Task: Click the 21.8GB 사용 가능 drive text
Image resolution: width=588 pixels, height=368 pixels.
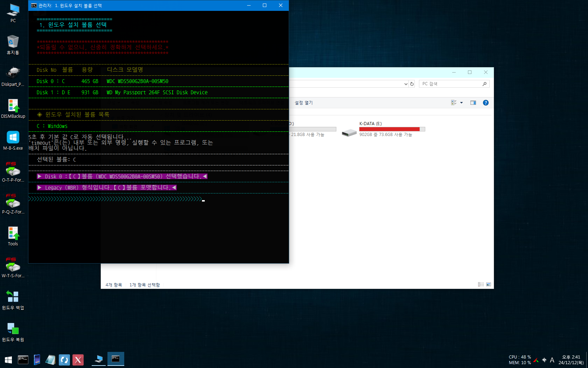Action: click(307, 135)
